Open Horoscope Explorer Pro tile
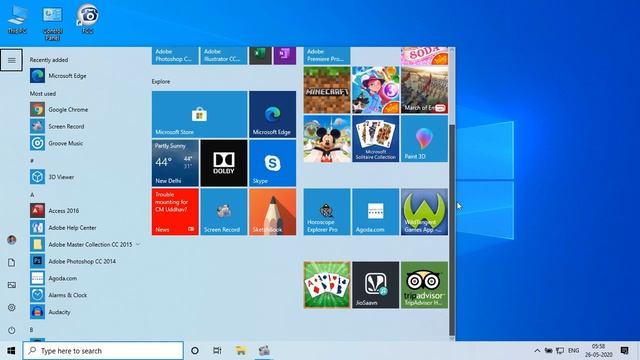 pos(327,212)
